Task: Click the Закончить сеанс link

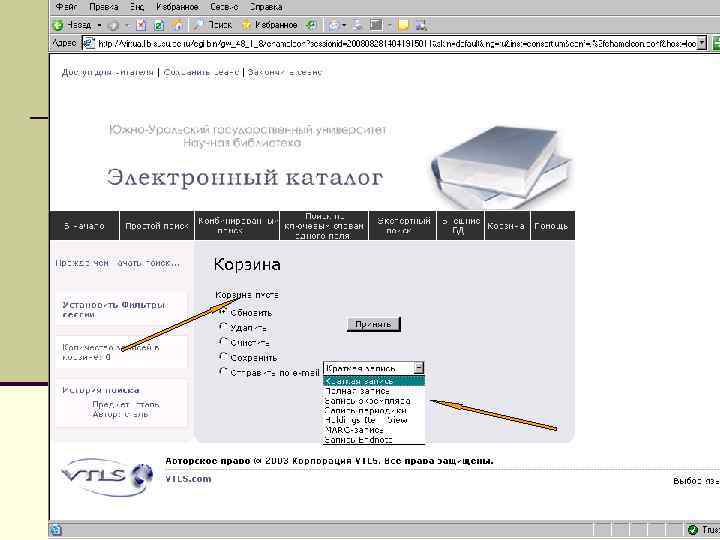Action: coord(285,72)
